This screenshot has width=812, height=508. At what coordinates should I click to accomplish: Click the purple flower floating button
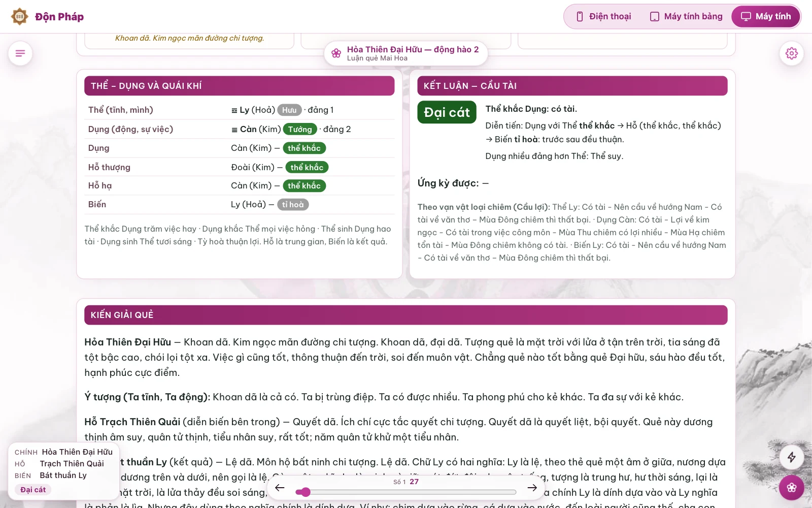tap(791, 488)
